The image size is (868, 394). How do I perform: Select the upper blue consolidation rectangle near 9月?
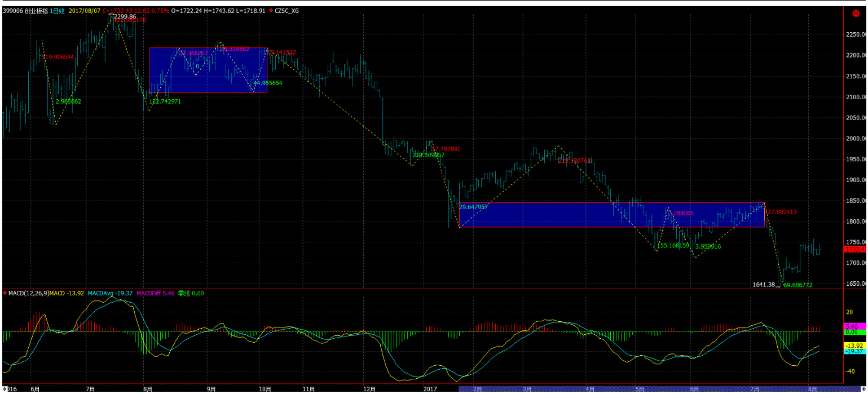(x=208, y=70)
